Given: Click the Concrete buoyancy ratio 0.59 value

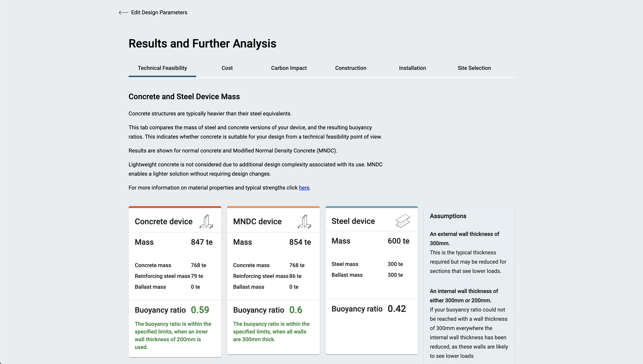Looking at the screenshot, I should (x=200, y=310).
